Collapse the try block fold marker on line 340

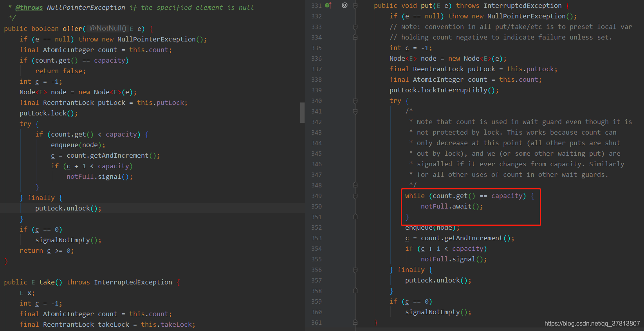[355, 101]
